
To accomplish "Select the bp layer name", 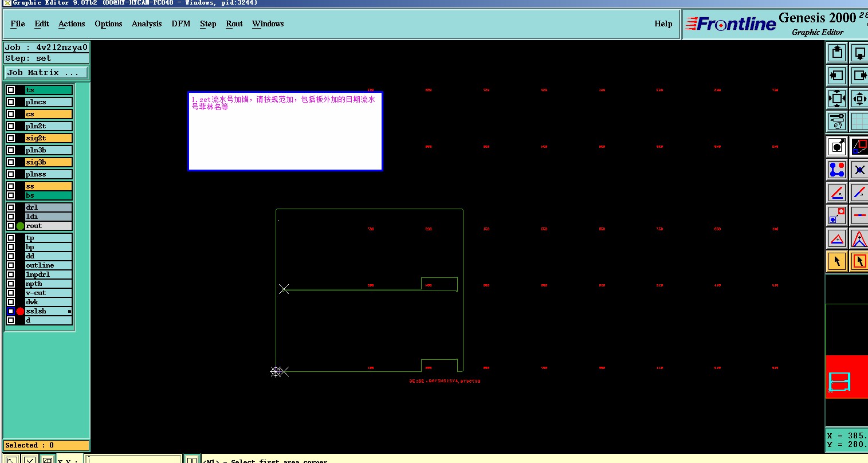I will click(x=49, y=247).
